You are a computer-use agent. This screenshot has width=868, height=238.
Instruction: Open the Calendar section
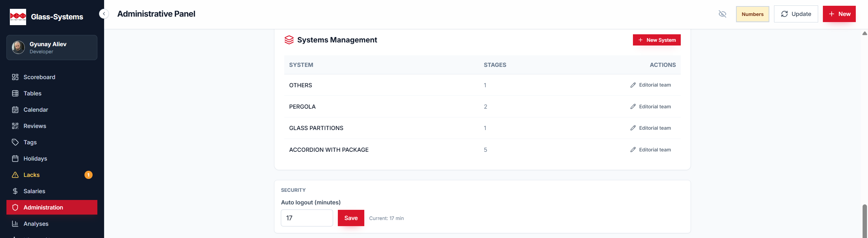tap(52, 110)
